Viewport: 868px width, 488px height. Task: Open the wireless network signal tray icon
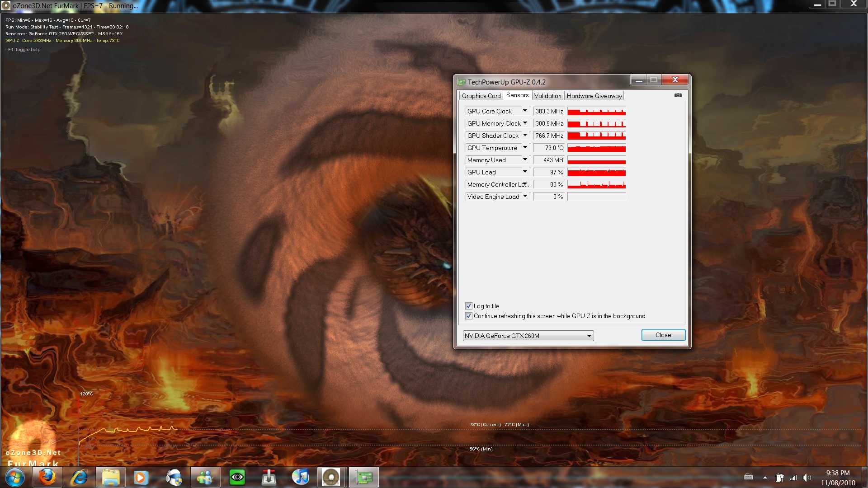pyautogui.click(x=793, y=478)
